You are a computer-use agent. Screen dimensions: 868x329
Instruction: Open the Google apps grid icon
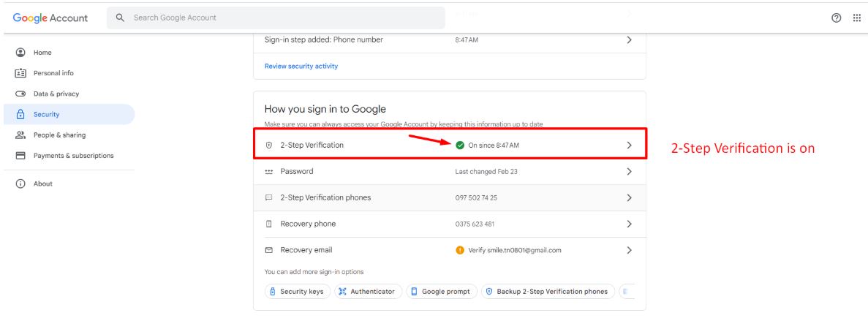[857, 18]
